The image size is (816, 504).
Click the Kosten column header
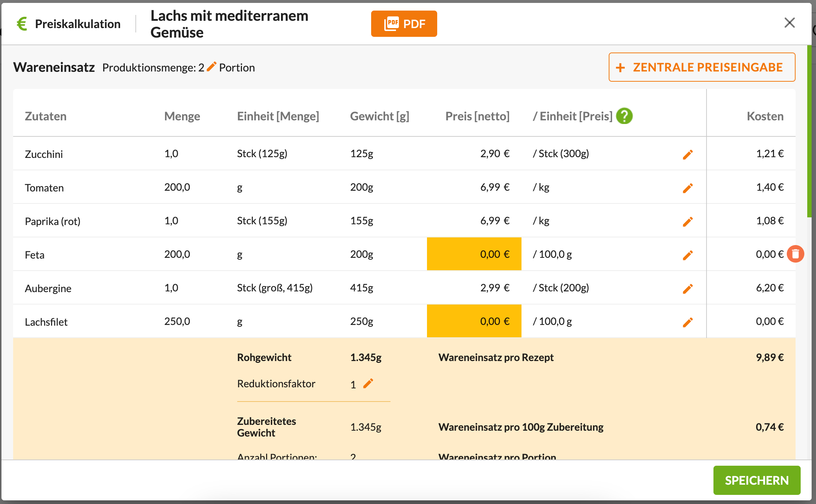pos(765,116)
